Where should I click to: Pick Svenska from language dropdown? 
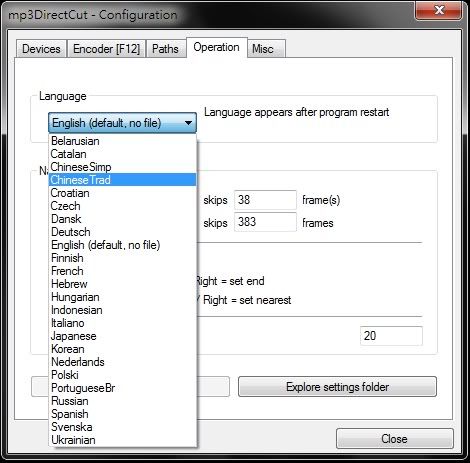point(122,427)
